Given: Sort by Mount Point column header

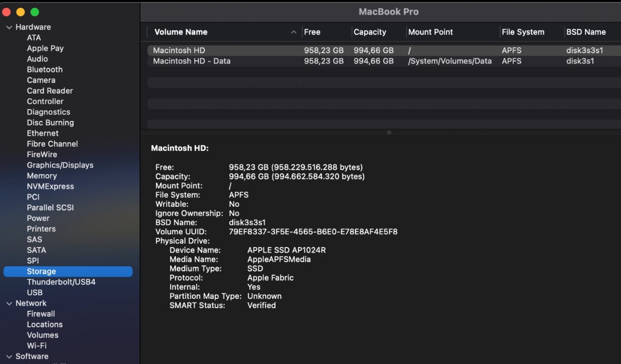Looking at the screenshot, I should (x=431, y=32).
